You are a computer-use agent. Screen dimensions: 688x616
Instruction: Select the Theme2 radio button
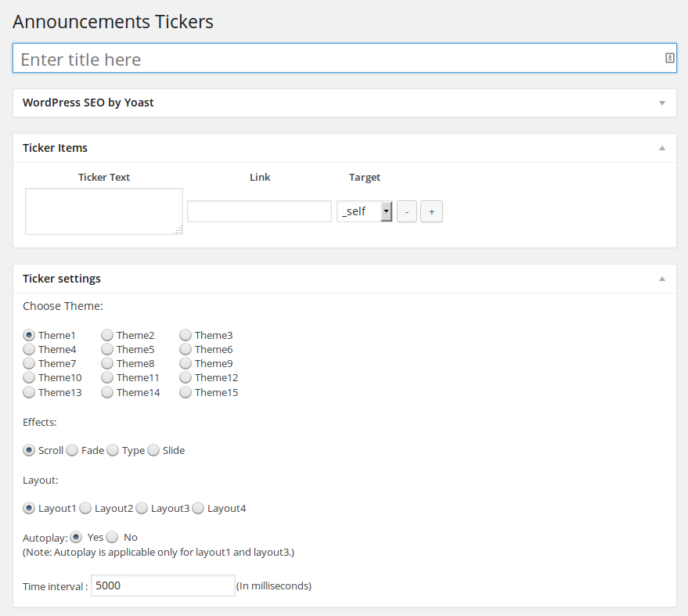(x=107, y=335)
